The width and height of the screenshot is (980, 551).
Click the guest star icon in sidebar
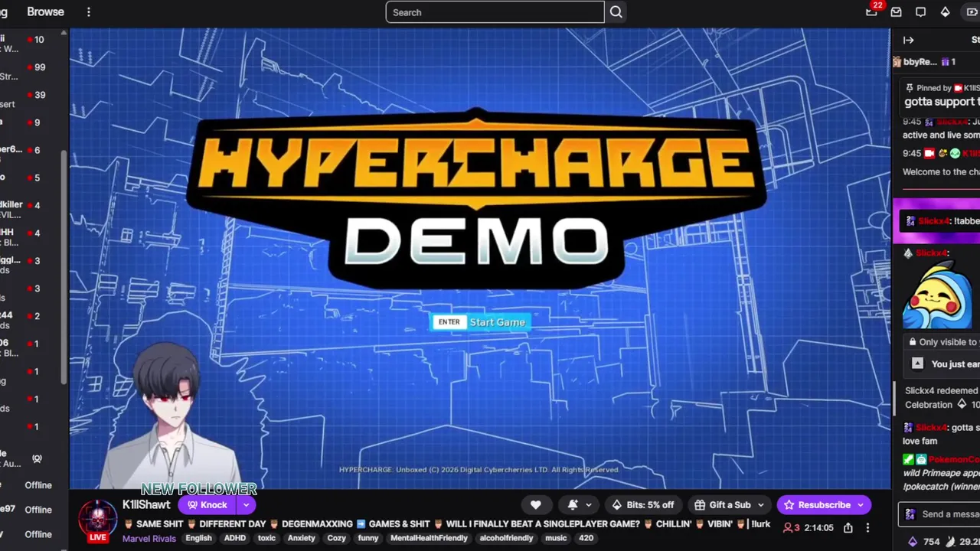coord(37,458)
